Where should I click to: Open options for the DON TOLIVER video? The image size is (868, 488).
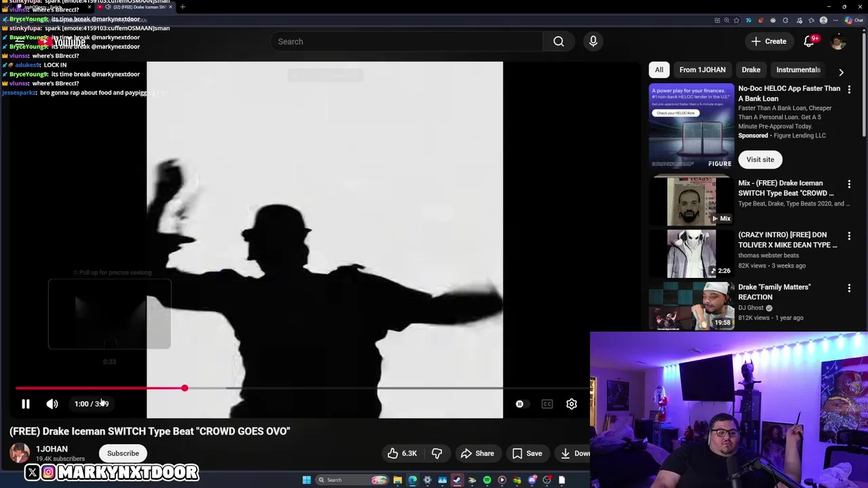click(x=849, y=236)
